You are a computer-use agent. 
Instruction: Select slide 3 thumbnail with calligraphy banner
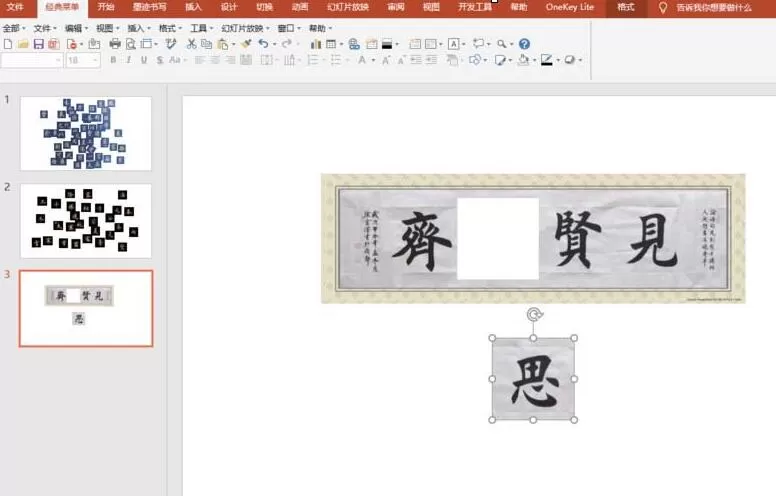pyautogui.click(x=86, y=308)
